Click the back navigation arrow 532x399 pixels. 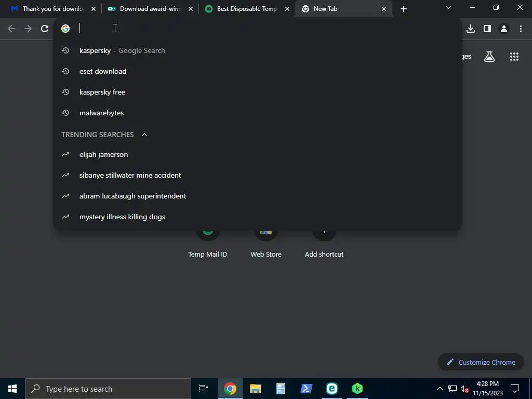(x=11, y=29)
